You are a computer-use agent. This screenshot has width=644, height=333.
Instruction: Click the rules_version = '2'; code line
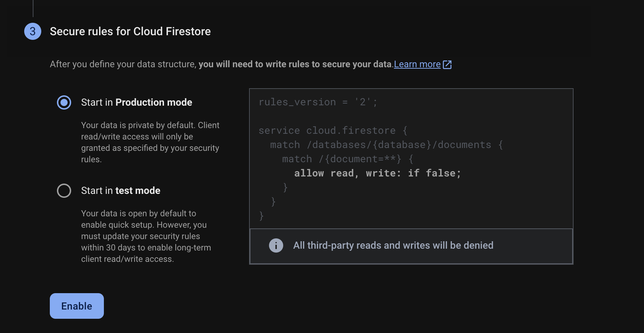tap(318, 102)
